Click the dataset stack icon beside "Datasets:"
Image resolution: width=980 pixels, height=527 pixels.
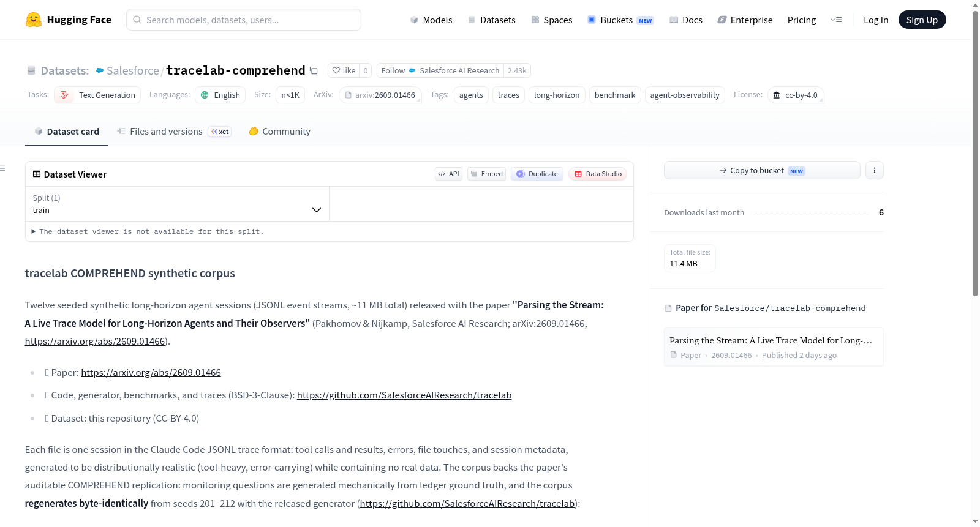[x=31, y=70]
